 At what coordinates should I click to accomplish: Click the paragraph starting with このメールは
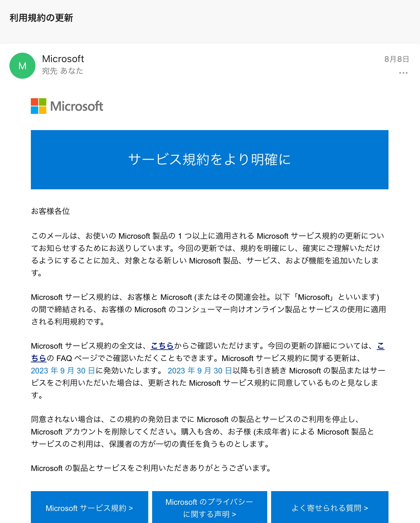tap(208, 254)
